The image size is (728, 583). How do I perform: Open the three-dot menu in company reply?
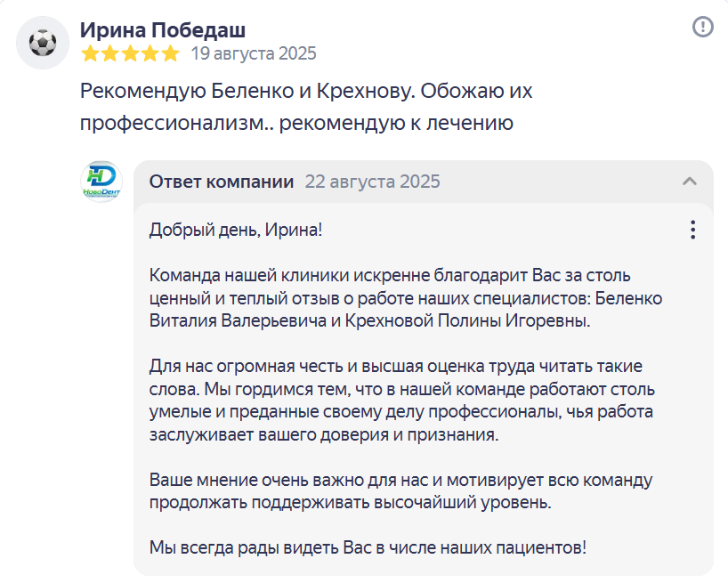coord(692,230)
